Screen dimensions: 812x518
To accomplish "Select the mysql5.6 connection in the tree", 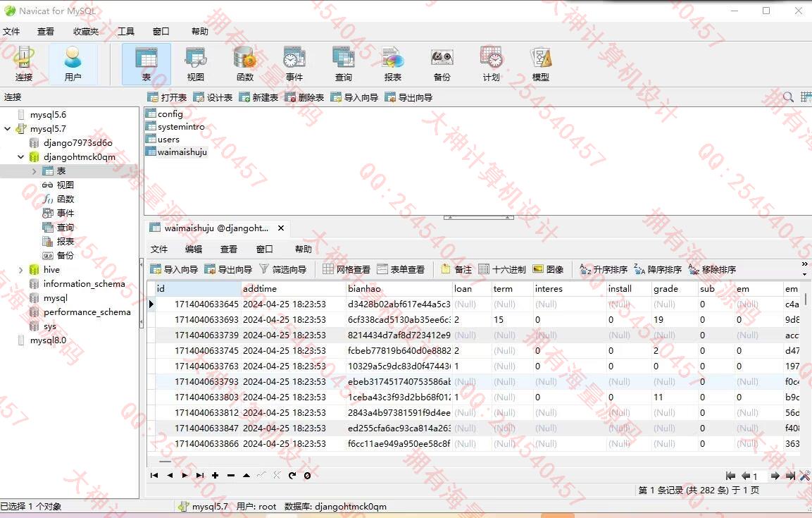I will click(x=48, y=114).
